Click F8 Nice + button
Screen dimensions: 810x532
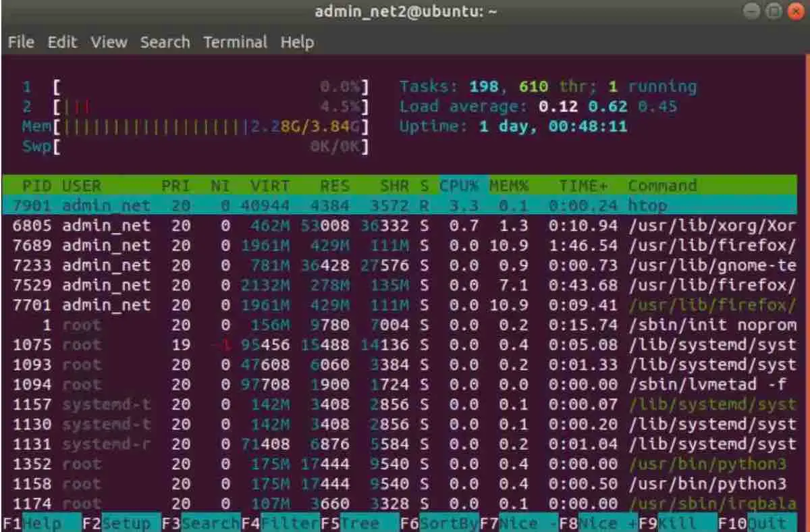tap(598, 523)
